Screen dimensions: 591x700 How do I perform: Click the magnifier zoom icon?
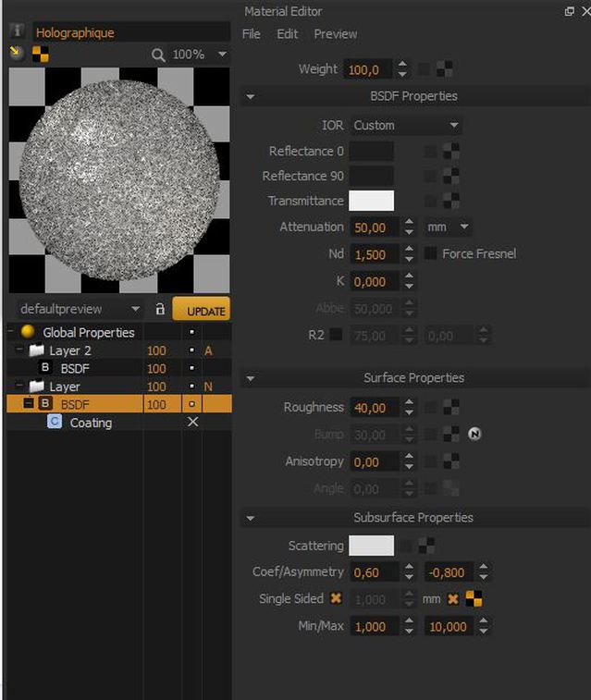157,55
